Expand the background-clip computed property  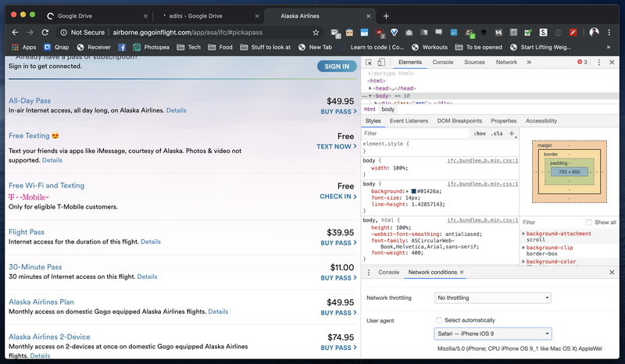point(523,248)
